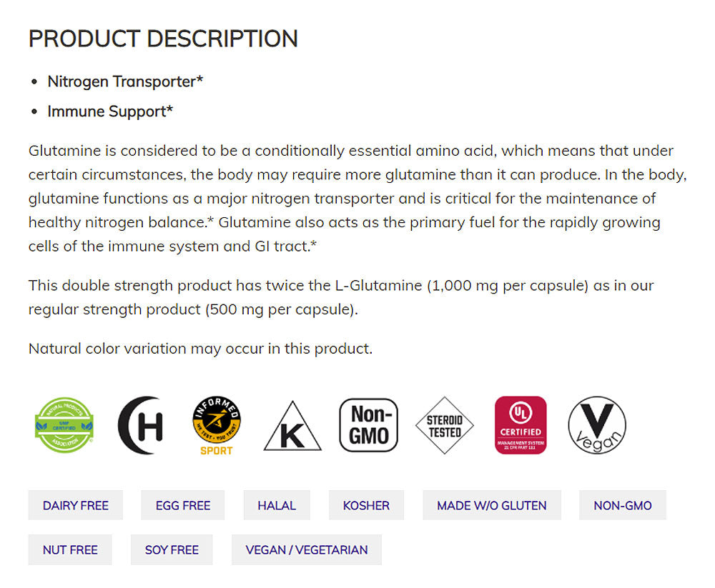Click the Nitrogen Transporter bullet text
This screenshot has width=715, height=588.
point(125,81)
